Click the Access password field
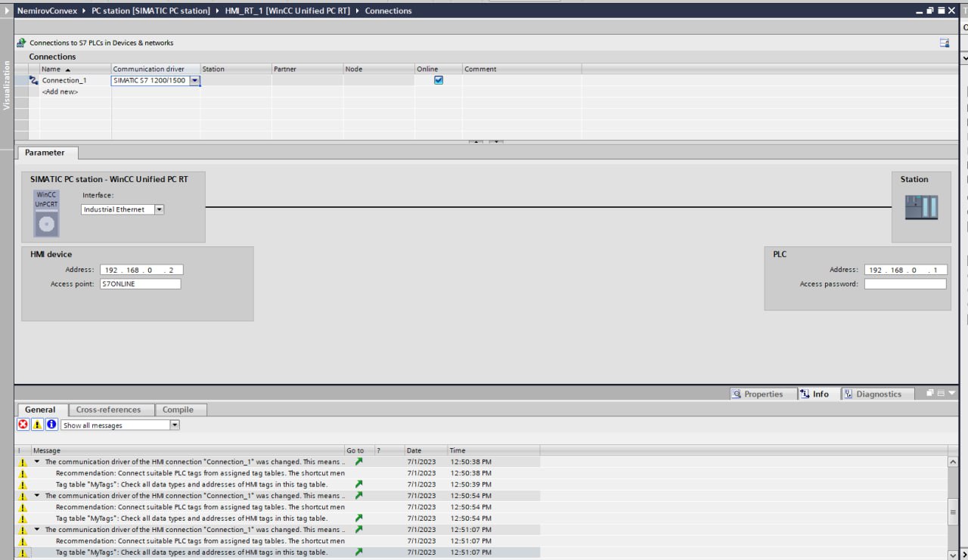Viewport: 968px width, 560px height. click(905, 284)
